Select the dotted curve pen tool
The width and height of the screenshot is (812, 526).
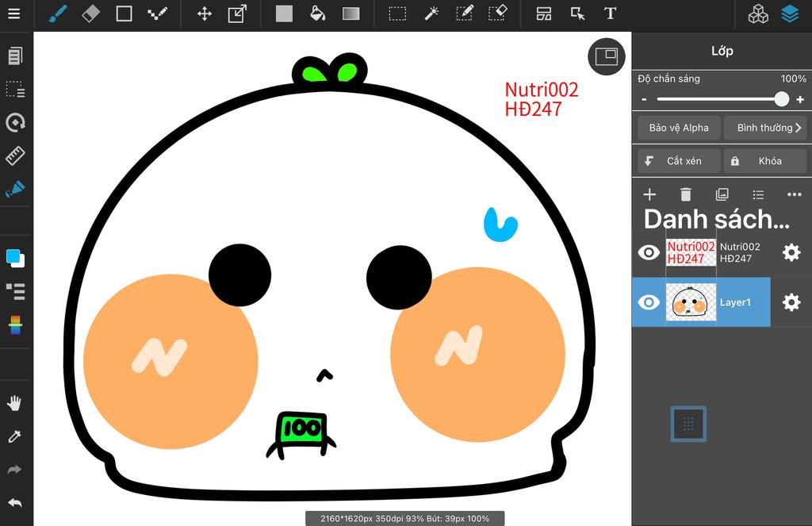tap(157, 13)
